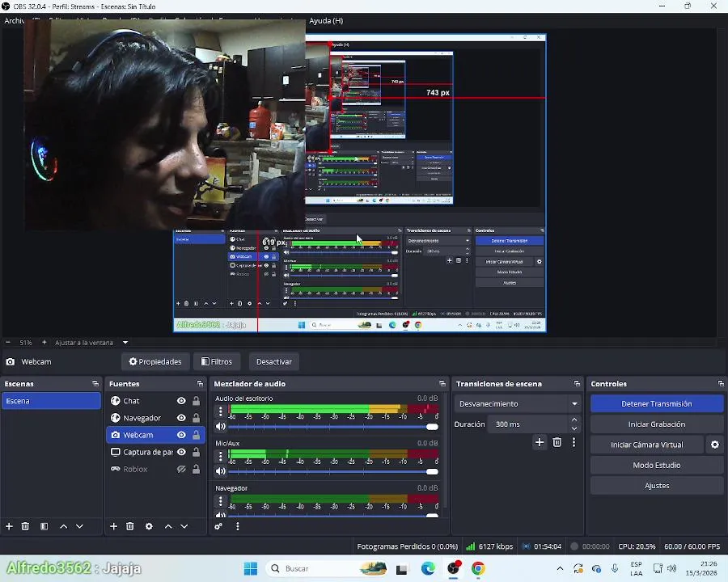
Task: Remove selected source with Fuentes trash icon
Action: (x=130, y=526)
